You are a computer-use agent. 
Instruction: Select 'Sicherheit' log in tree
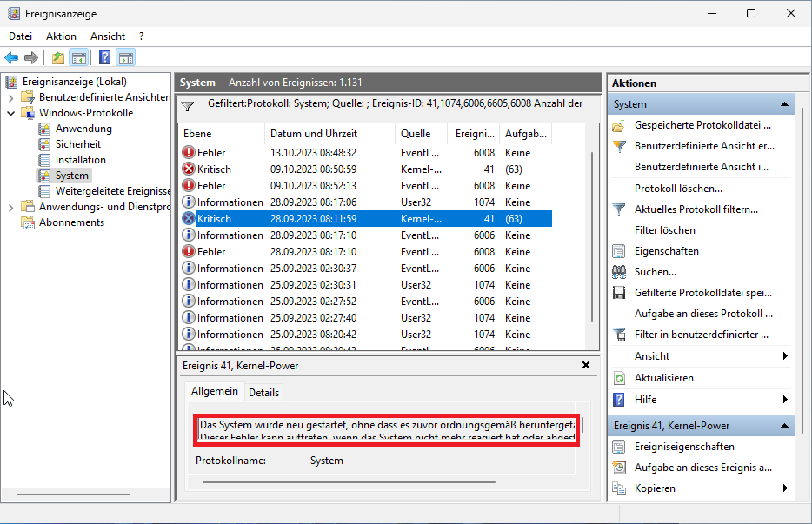[x=78, y=144]
